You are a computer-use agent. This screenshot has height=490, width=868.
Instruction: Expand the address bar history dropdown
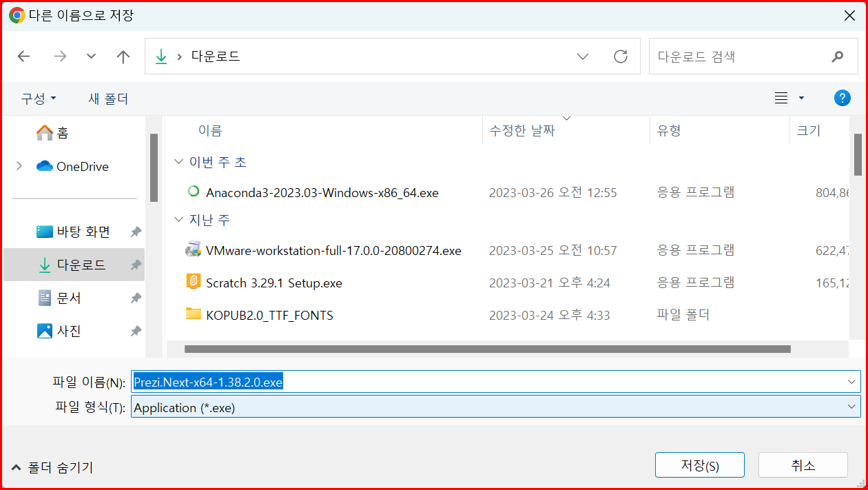coord(583,57)
